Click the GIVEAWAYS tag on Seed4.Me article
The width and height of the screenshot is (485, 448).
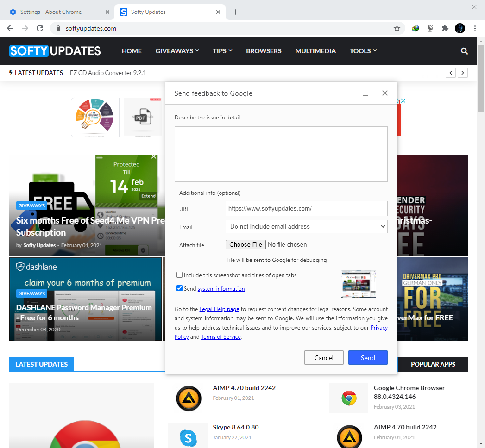tap(31, 206)
